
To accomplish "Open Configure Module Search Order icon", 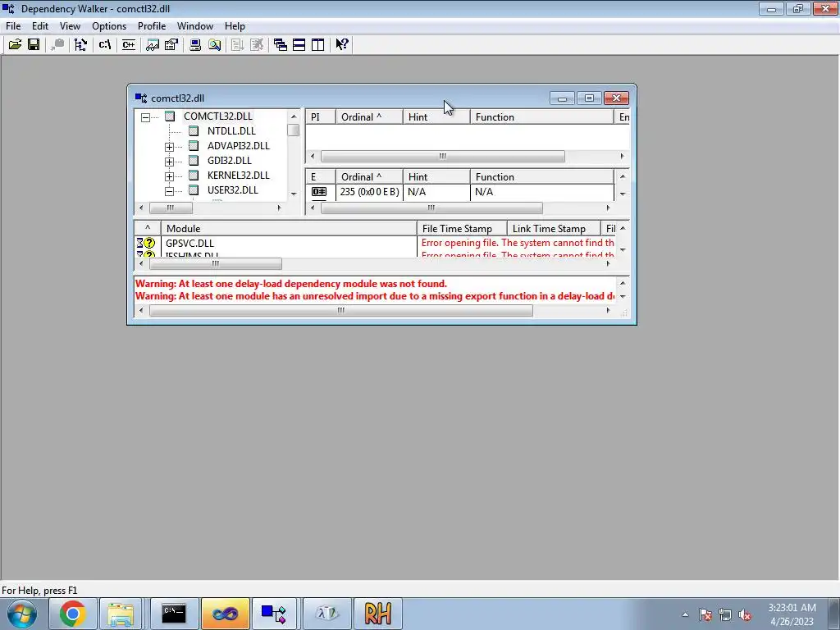I will [x=214, y=44].
